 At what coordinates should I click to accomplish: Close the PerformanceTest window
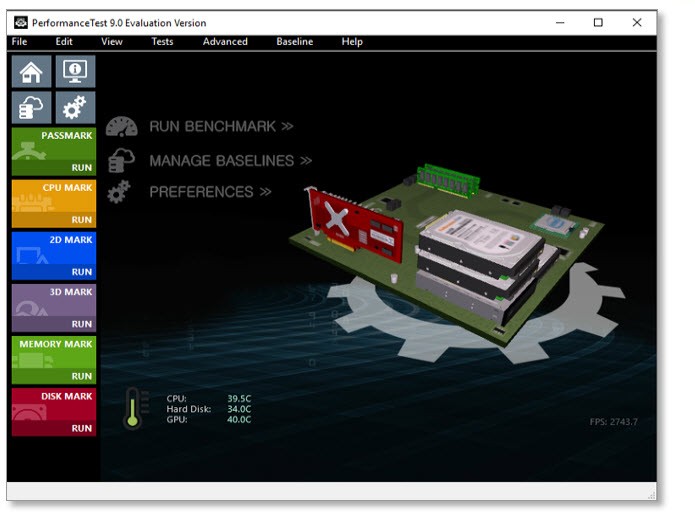(x=637, y=23)
